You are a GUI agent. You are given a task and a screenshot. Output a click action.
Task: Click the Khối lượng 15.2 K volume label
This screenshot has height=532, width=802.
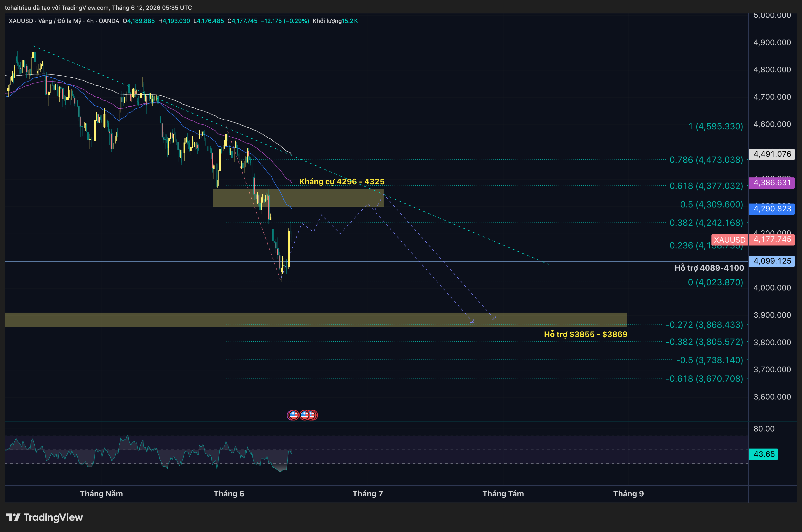pos(335,21)
